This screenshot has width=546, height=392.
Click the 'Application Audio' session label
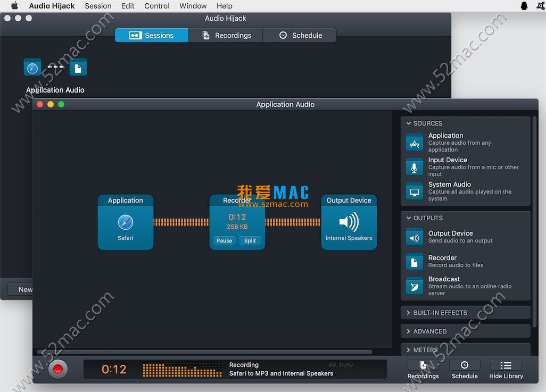click(55, 90)
